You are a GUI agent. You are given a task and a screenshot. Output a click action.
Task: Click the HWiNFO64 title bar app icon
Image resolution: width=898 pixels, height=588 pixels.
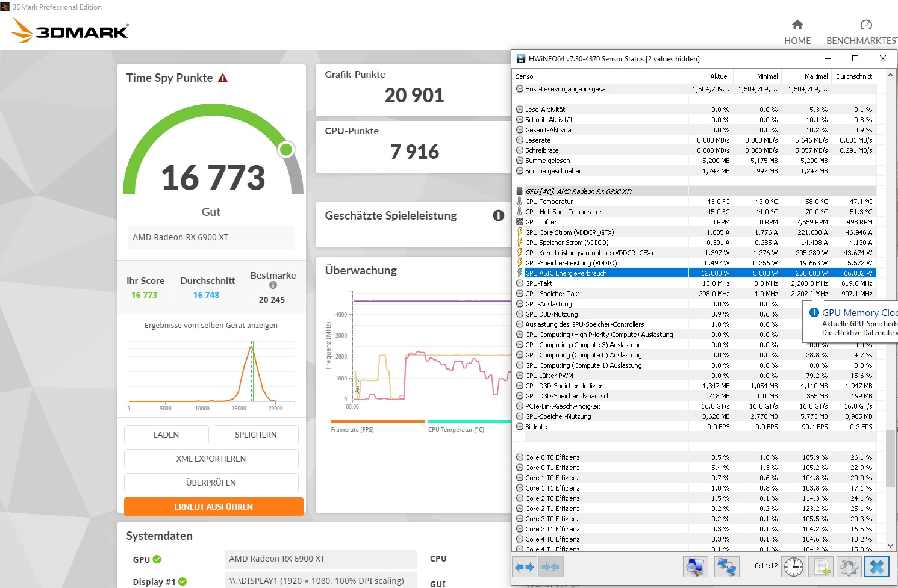tap(521, 59)
